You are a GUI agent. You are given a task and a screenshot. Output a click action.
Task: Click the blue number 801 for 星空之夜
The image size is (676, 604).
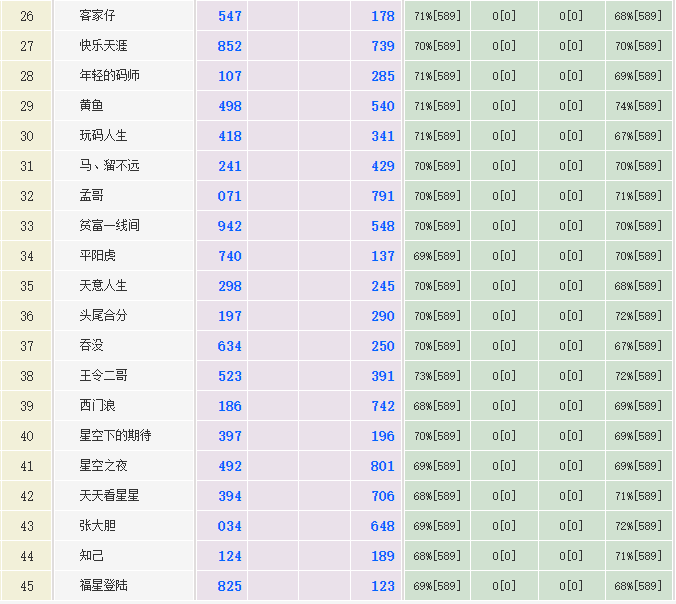[382, 466]
